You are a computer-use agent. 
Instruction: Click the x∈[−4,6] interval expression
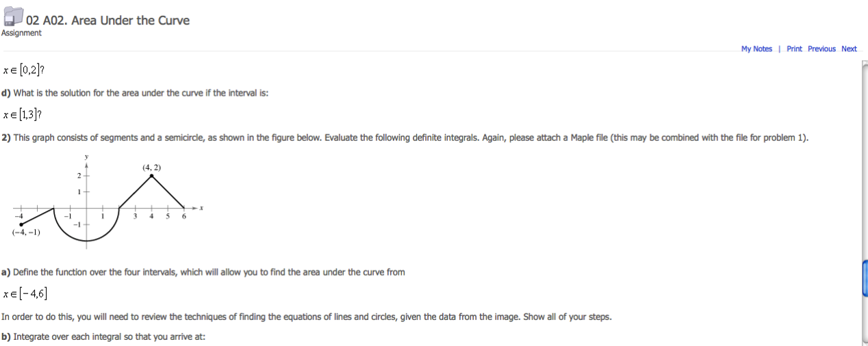click(25, 294)
